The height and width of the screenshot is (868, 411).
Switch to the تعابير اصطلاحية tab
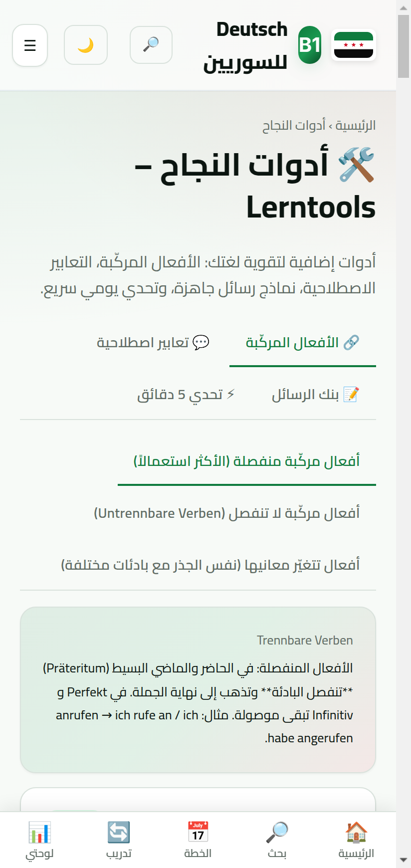[152, 342]
